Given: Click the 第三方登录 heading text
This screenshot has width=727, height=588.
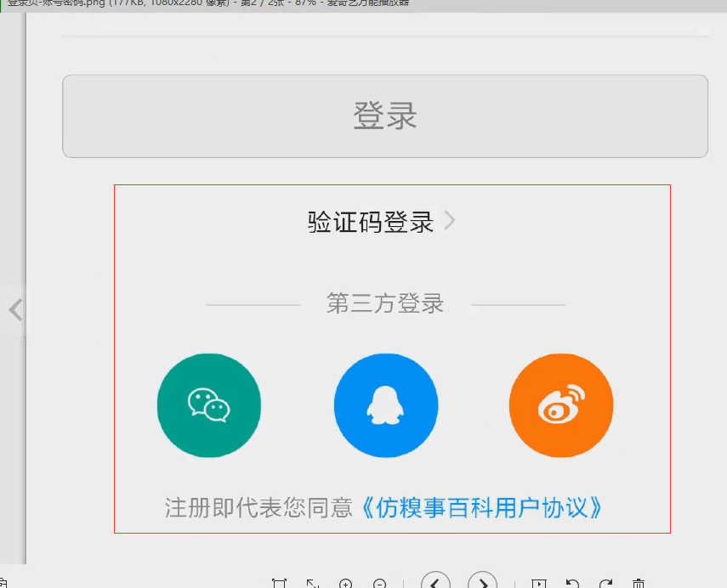Looking at the screenshot, I should (x=385, y=304).
